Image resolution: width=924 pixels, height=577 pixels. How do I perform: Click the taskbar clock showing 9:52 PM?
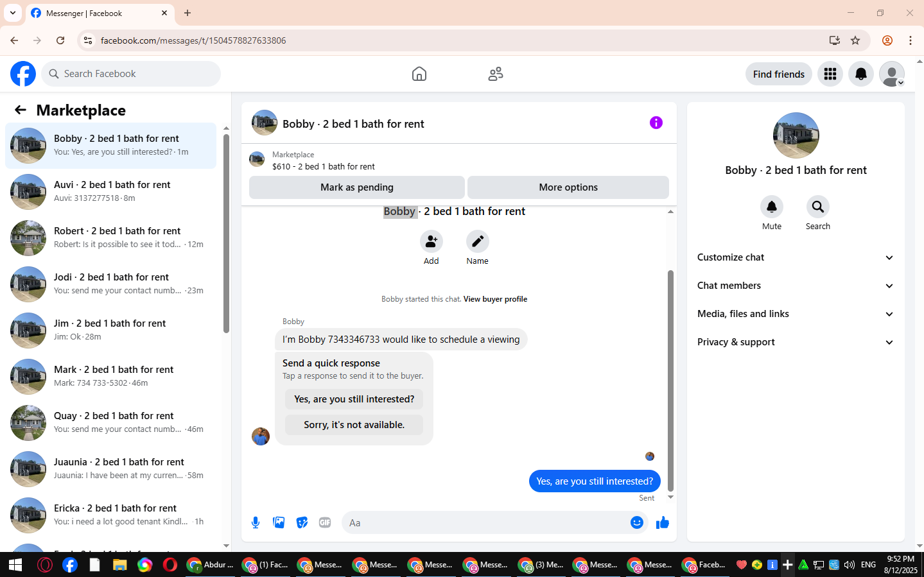click(x=900, y=565)
